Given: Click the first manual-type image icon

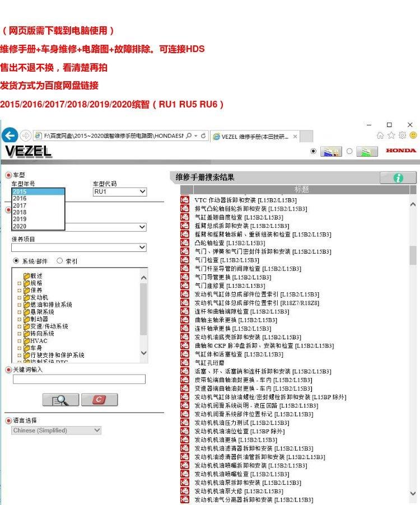Looking at the screenshot, I should click(331, 151).
